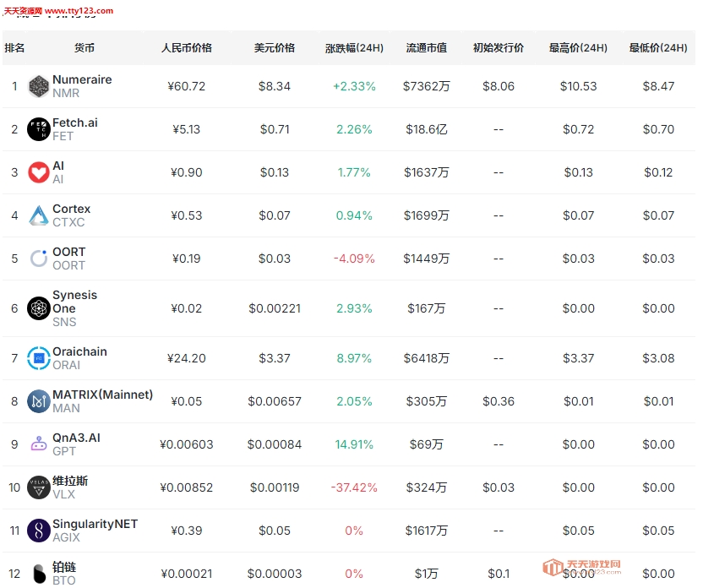Open the Fetch.ai coin name link
Image resolution: width=703 pixels, height=588 pixels.
75,122
